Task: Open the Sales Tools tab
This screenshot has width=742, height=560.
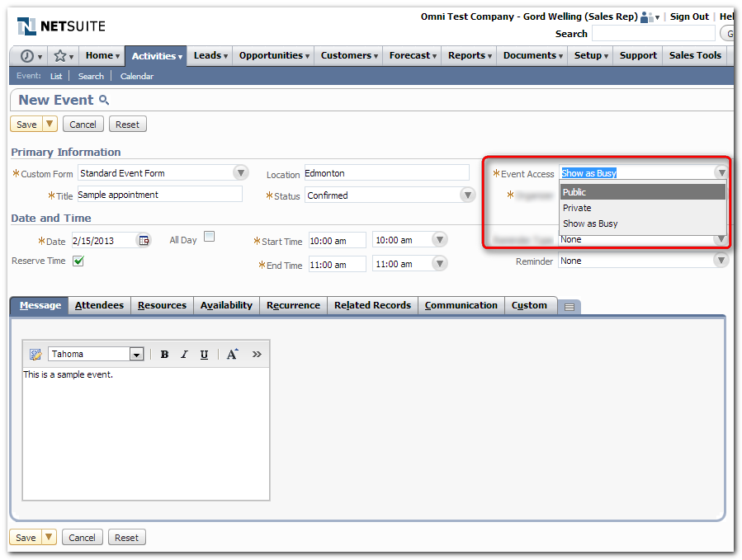Action: click(x=695, y=56)
